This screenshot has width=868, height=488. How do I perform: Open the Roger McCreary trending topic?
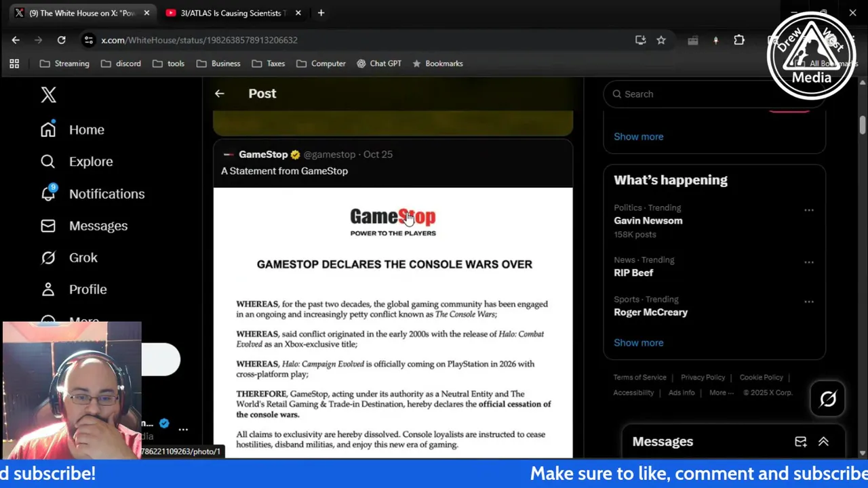(x=650, y=312)
